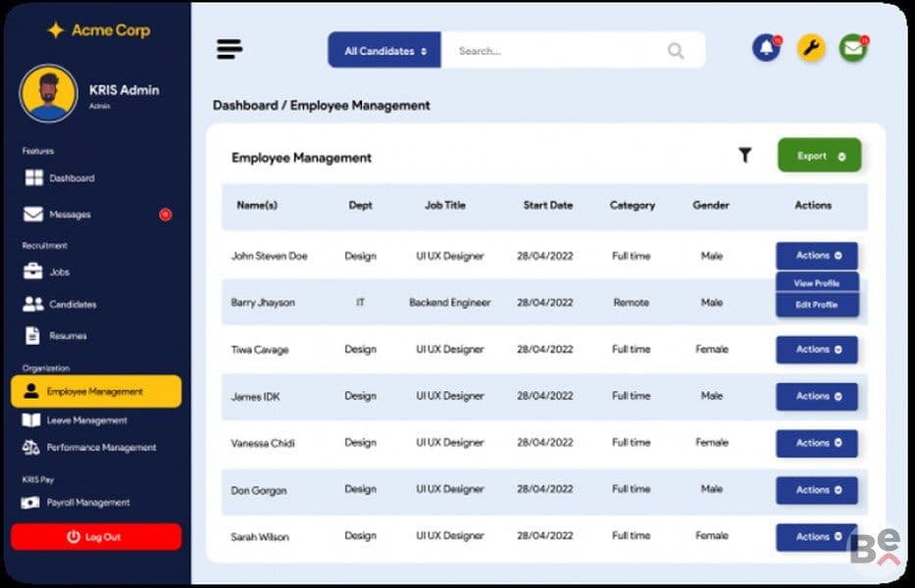
Task: Select View Profile from the Actions menu
Action: click(817, 283)
